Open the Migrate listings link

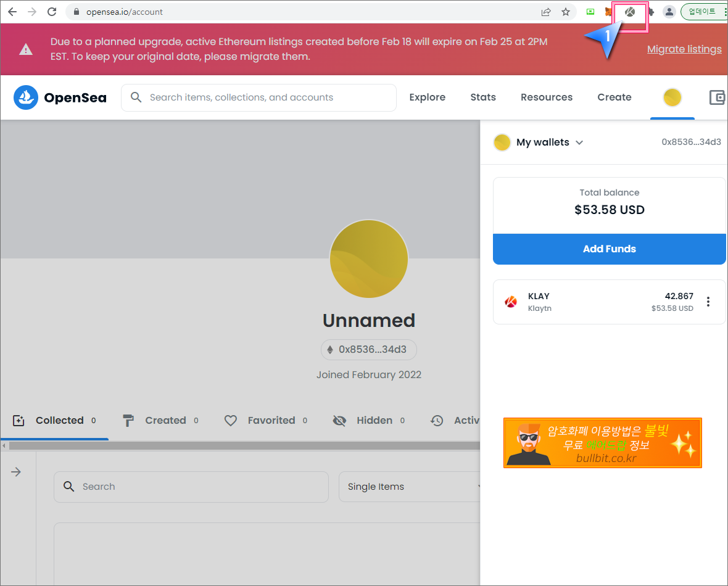[684, 49]
